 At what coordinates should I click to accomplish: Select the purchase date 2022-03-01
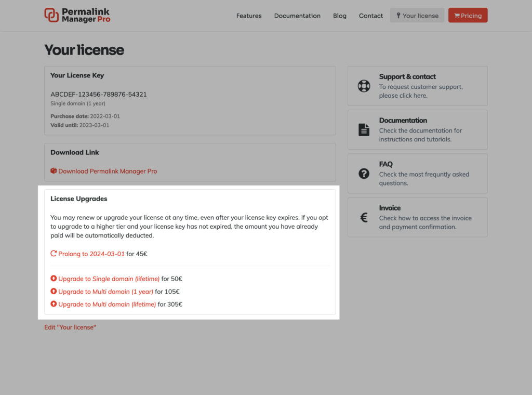[x=105, y=116]
